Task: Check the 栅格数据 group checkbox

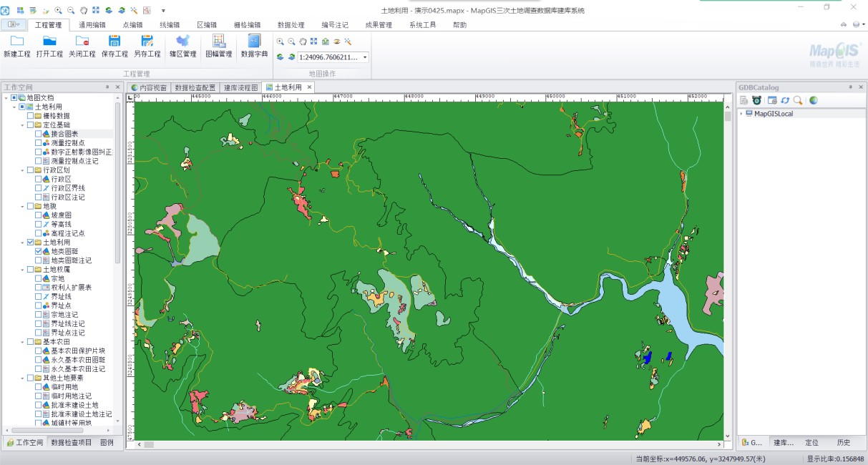Action: click(x=31, y=116)
